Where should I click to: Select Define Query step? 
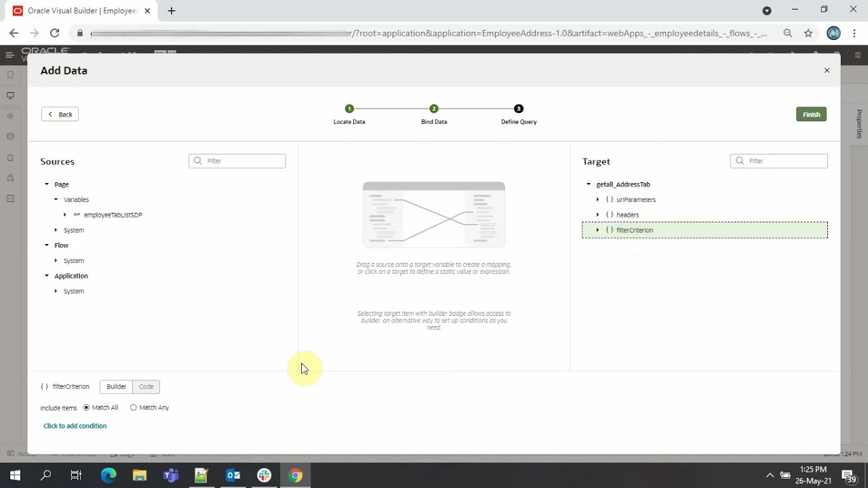[x=519, y=108]
